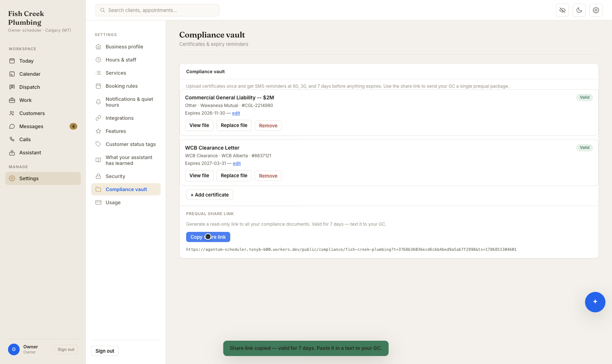Open Calls section

[x=43, y=139]
